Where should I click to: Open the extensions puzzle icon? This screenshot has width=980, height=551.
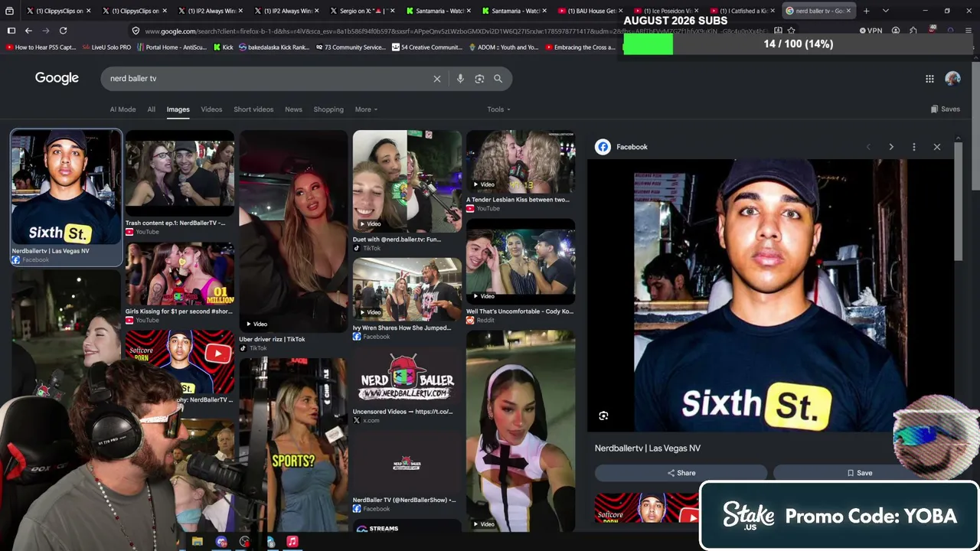(913, 31)
